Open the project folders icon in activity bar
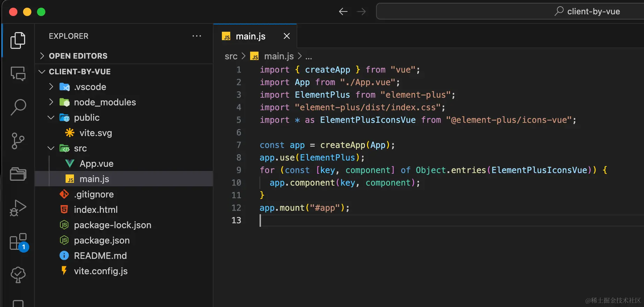 [18, 174]
